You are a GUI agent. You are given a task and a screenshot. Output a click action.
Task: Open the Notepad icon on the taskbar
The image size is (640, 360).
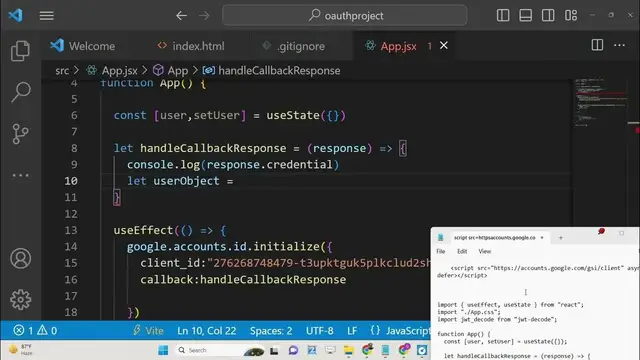385,350
